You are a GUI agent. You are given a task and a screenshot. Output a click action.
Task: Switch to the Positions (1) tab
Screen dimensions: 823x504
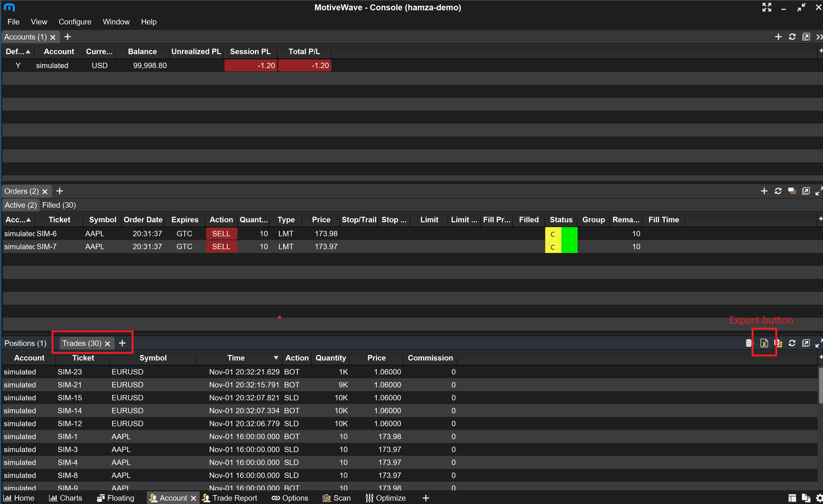25,343
